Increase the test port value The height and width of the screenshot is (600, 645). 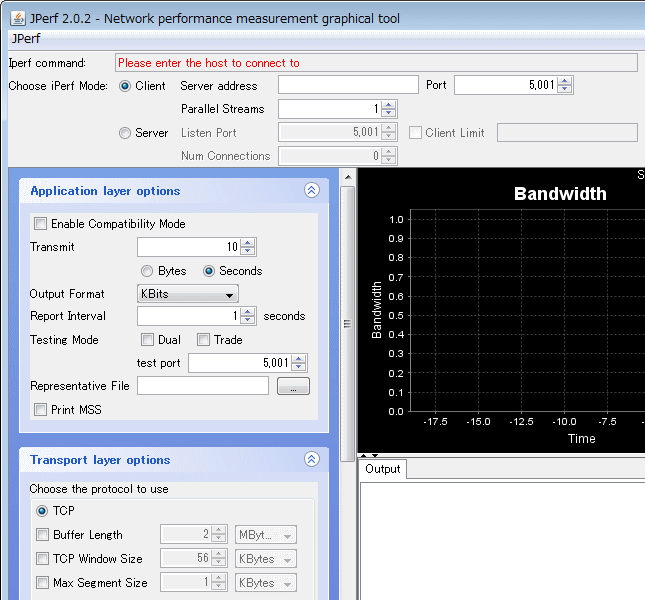point(299,359)
